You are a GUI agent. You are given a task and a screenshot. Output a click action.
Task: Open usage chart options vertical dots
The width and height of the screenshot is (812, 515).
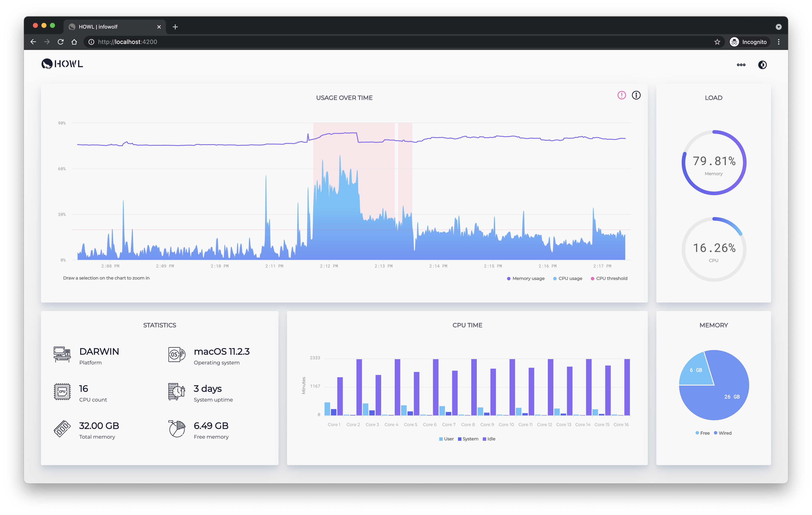636,95
